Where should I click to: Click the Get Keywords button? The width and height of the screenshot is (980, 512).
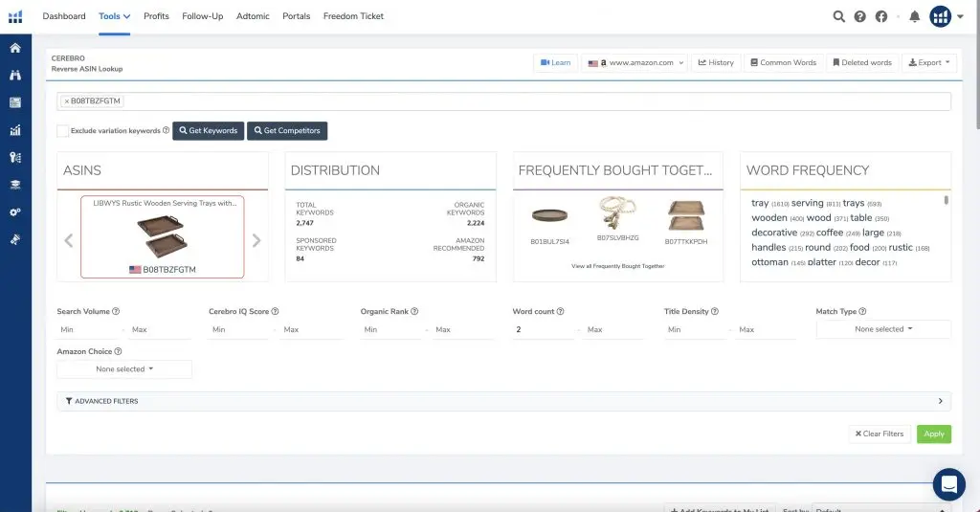pyautogui.click(x=208, y=130)
